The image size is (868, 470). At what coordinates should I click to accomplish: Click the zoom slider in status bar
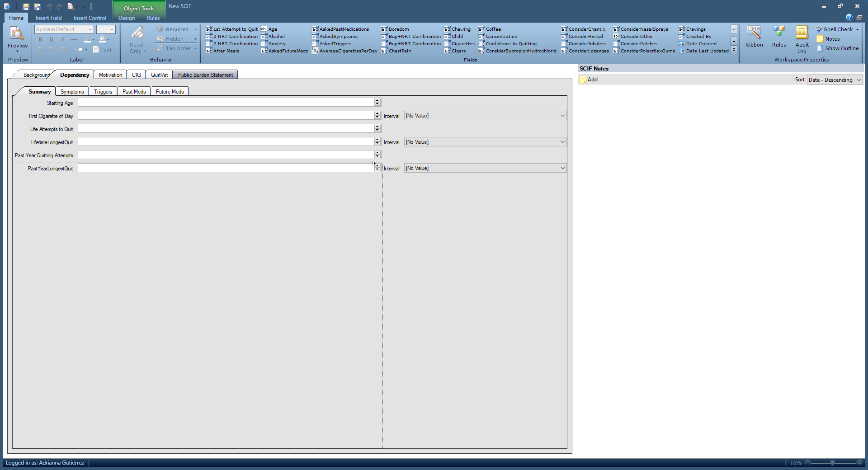tap(832, 463)
